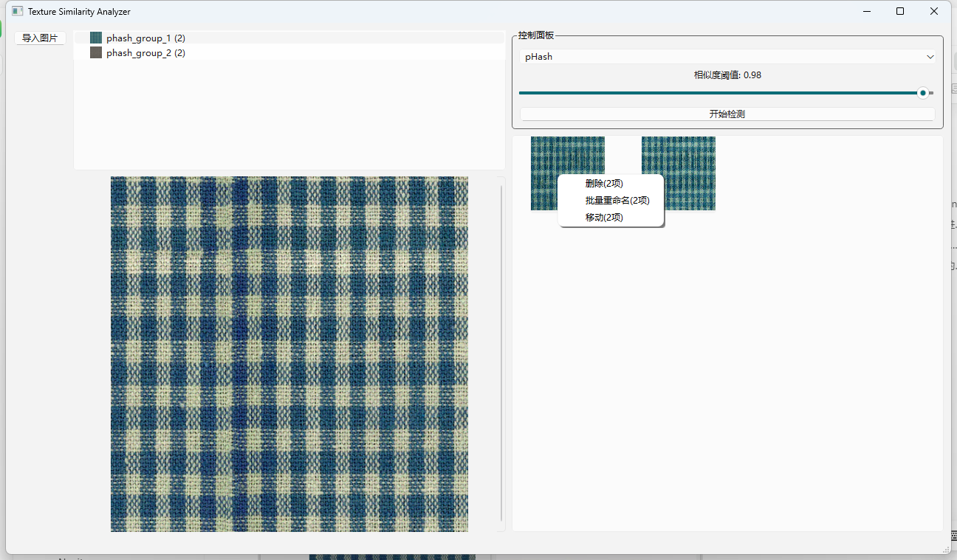Viewport: 957px width, 560px height.
Task: Choose 批量重命名(2项) from the context menu
Action: (x=617, y=201)
